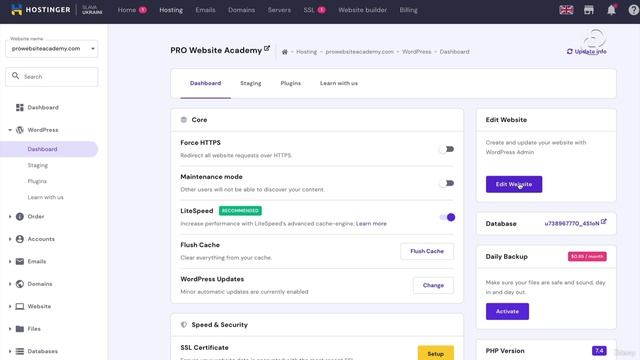Click the database name u738967770 link
The width and height of the screenshot is (640, 360).
click(x=572, y=224)
